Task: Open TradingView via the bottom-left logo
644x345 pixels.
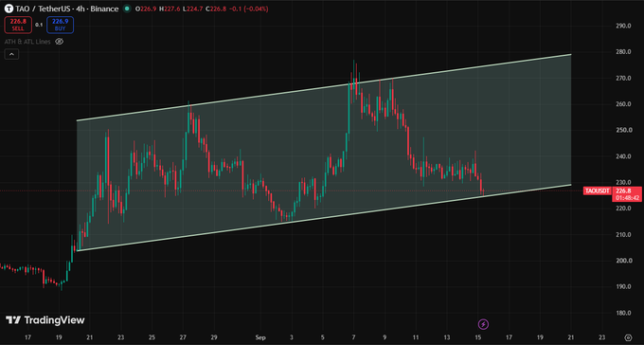Action: click(45, 320)
